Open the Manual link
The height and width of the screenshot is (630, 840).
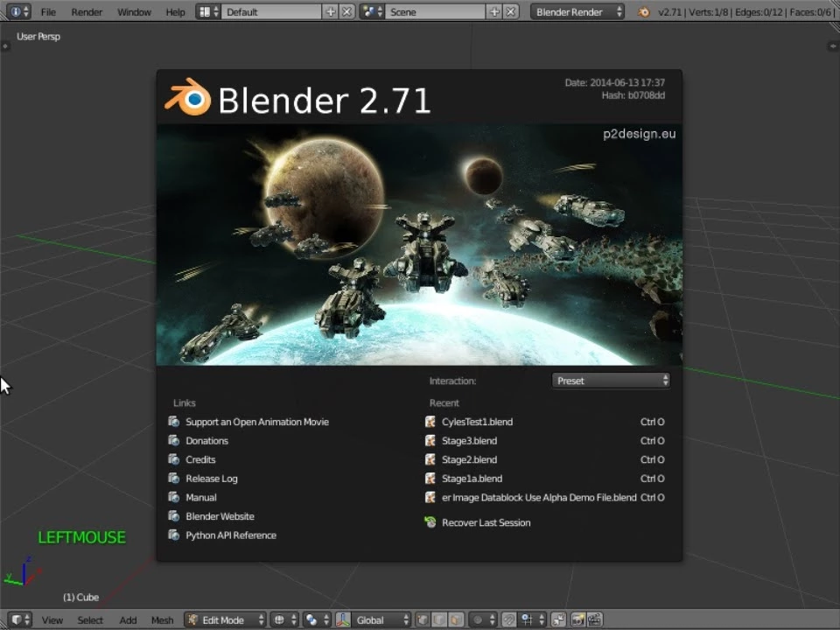(192, 497)
